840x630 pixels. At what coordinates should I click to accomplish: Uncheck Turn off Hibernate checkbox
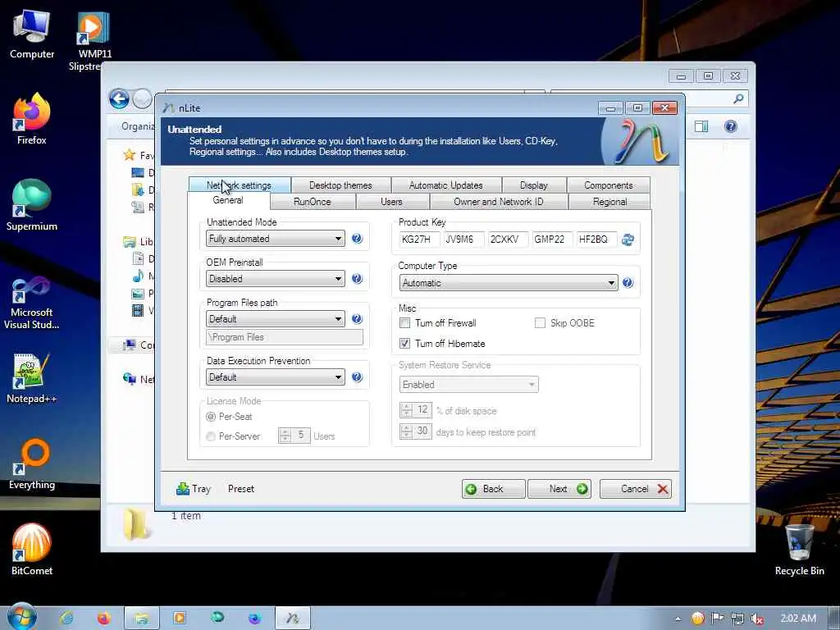[x=405, y=343]
